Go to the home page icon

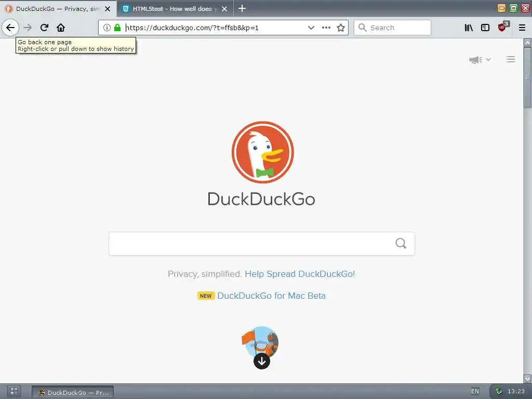click(x=61, y=28)
